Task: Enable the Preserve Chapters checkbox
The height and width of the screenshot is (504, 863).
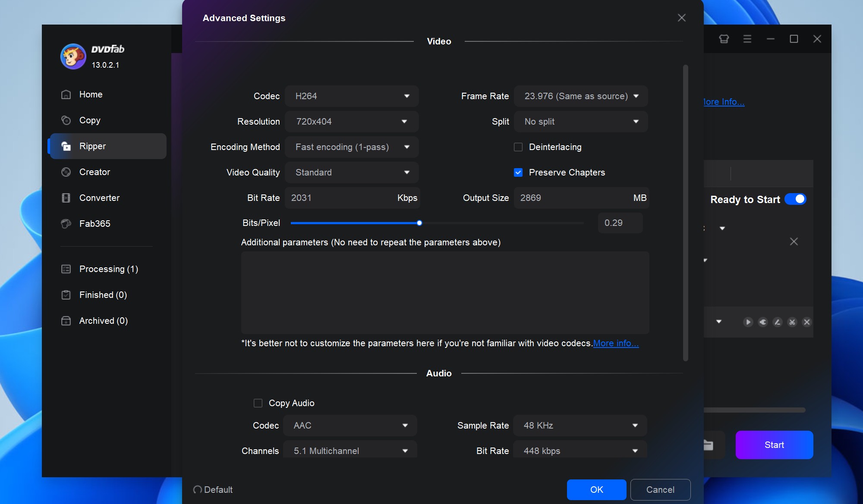Action: [x=518, y=172]
